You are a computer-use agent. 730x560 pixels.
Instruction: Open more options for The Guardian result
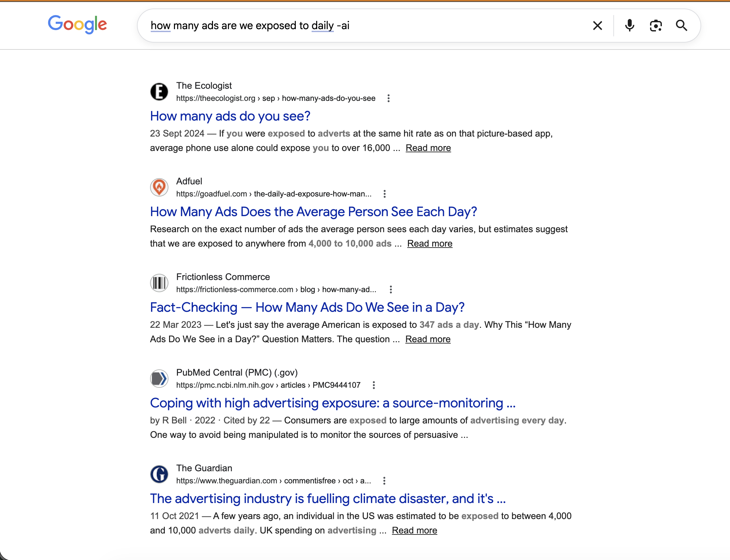pyautogui.click(x=384, y=481)
